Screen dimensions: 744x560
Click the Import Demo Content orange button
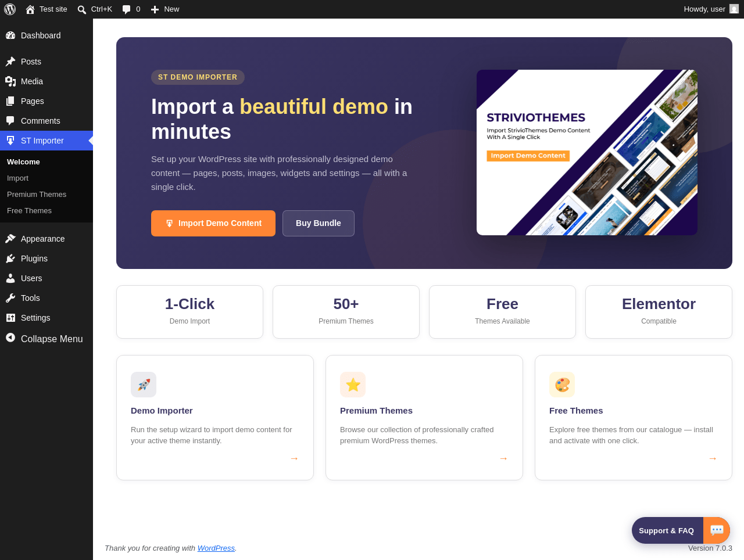coord(213,223)
